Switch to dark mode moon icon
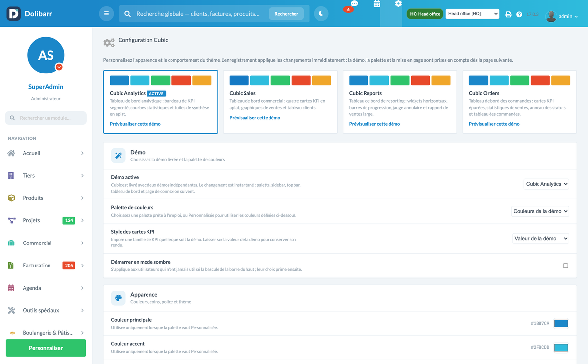This screenshot has width=588, height=364. tap(321, 14)
